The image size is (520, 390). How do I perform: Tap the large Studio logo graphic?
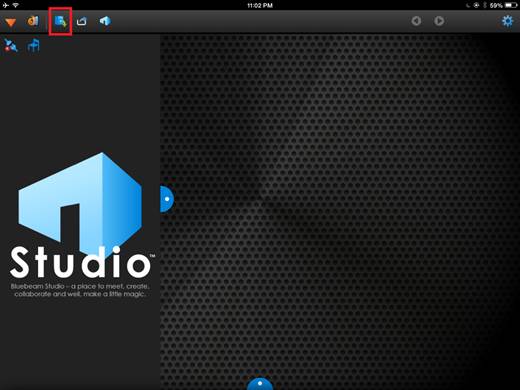coord(81,215)
